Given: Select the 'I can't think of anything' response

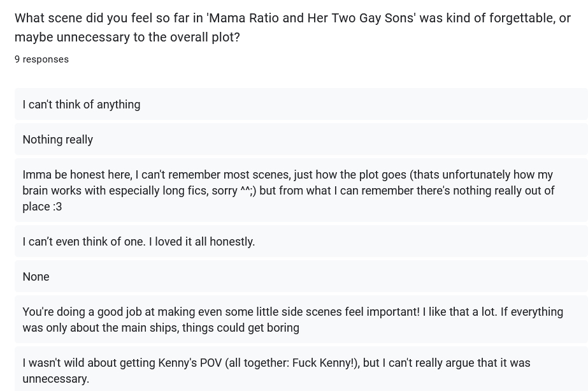Looking at the screenshot, I should point(82,105).
